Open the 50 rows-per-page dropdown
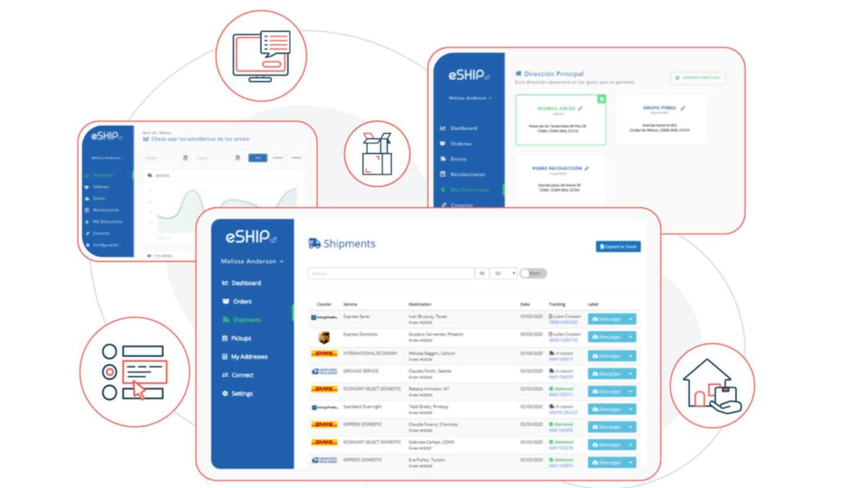This screenshot has width=868, height=488. tap(505, 273)
